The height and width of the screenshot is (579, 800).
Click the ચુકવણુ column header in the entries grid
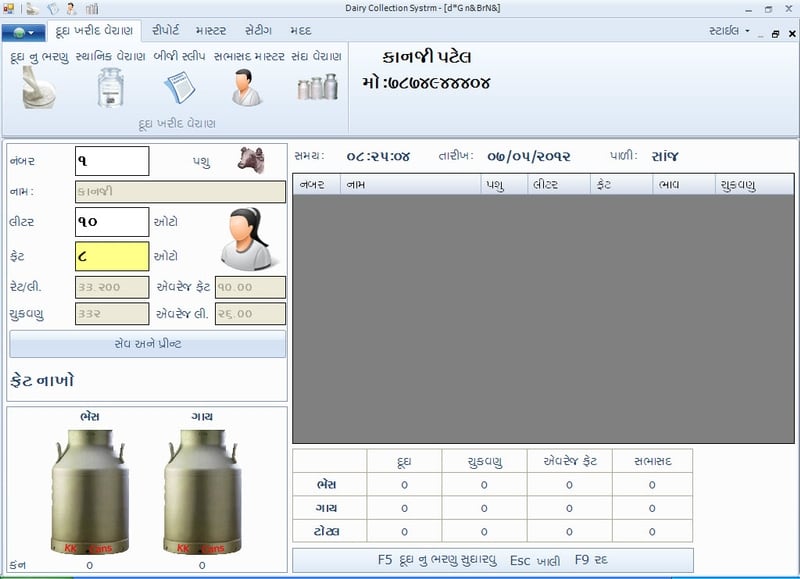coord(755,185)
